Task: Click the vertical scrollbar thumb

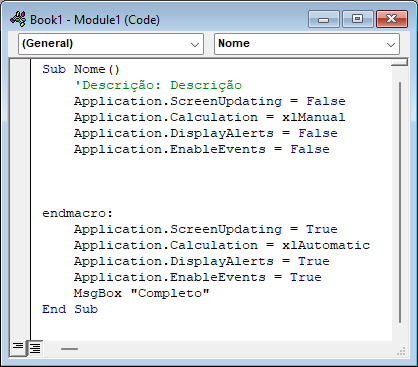Action: (400, 202)
